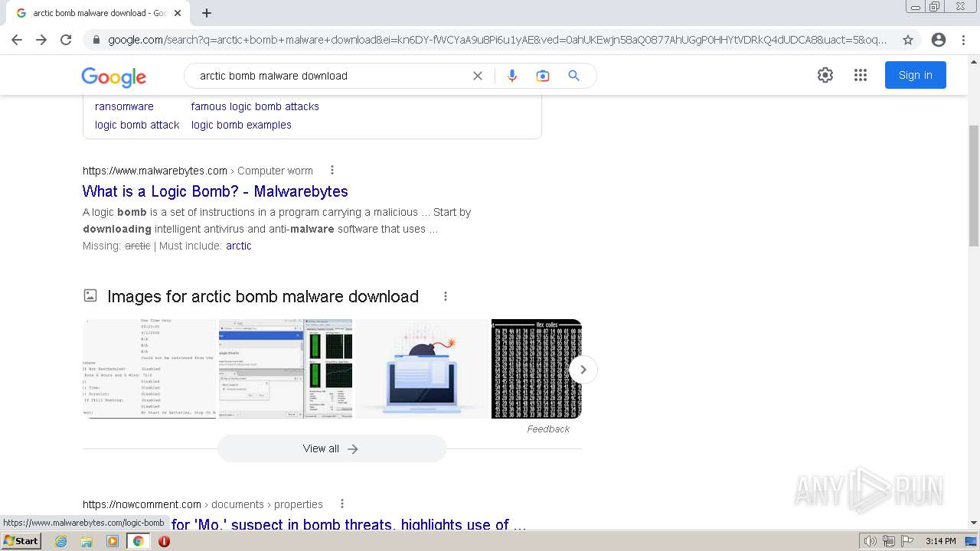This screenshot has height=551, width=980.
Task: Open options menu for Malwarebytes result
Action: click(x=332, y=170)
